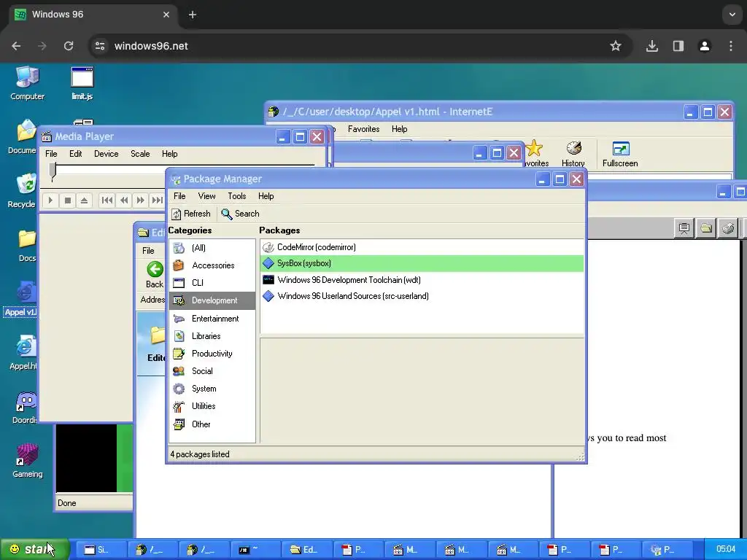Click skip to start in Media Player

click(x=107, y=201)
